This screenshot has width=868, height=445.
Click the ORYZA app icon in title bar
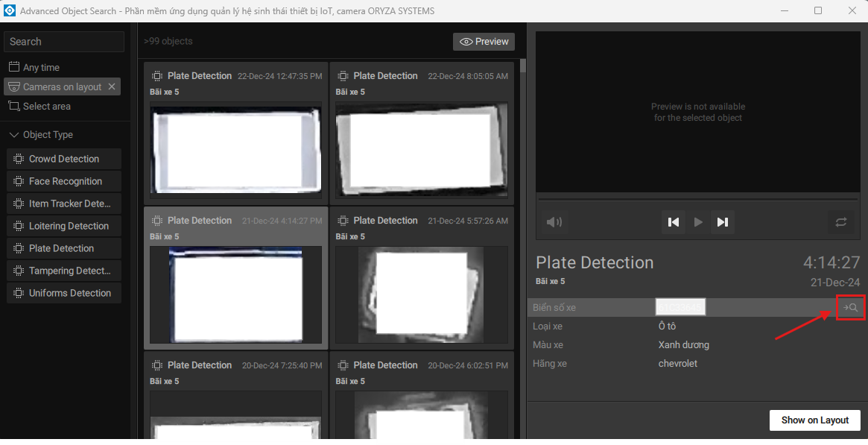[x=10, y=10]
